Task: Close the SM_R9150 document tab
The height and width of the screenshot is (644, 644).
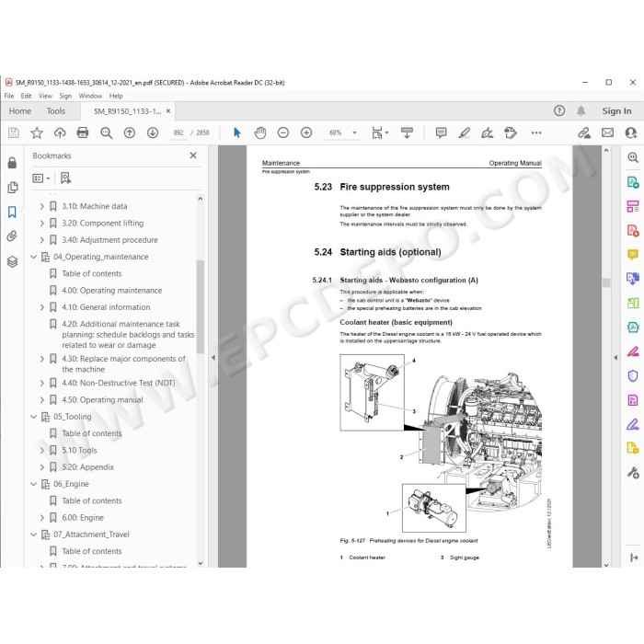Action: tap(168, 111)
